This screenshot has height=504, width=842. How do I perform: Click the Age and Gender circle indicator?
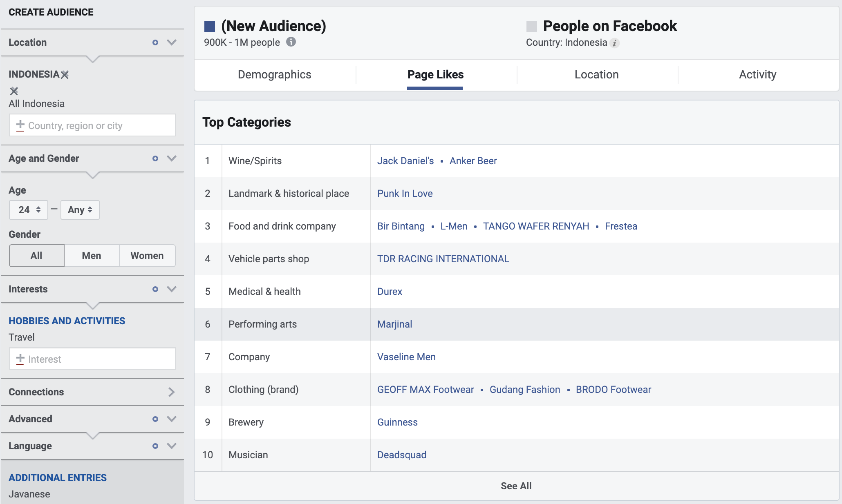click(x=155, y=158)
